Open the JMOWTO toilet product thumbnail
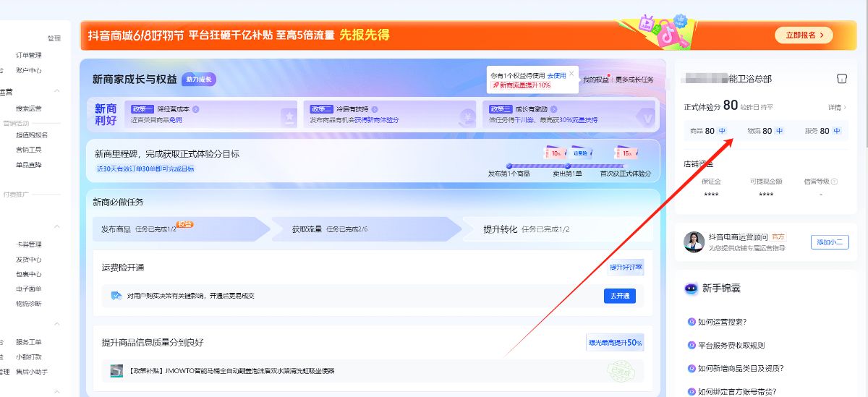 pos(116,370)
